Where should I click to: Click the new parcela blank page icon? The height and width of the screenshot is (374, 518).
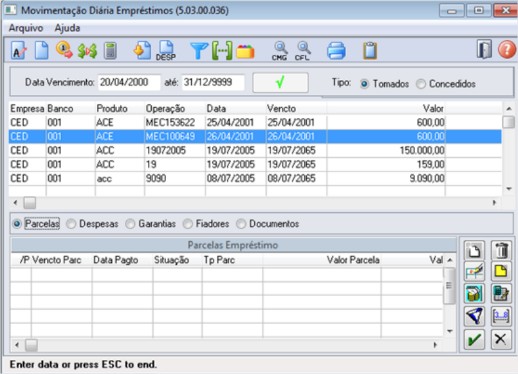point(474,251)
